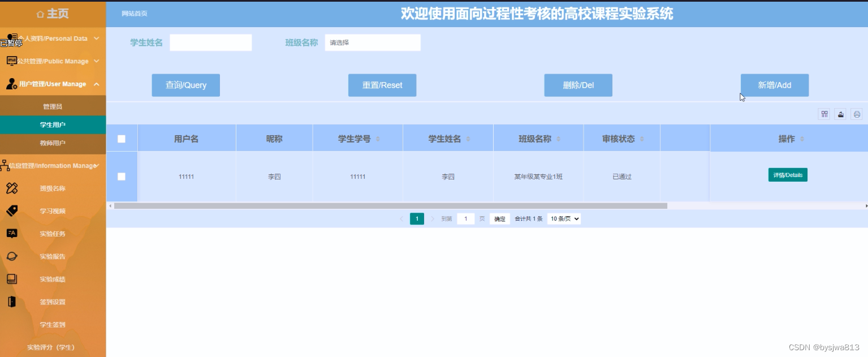Image resolution: width=868 pixels, height=357 pixels.
Task: Open 学习视频 in sidebar
Action: click(x=53, y=211)
